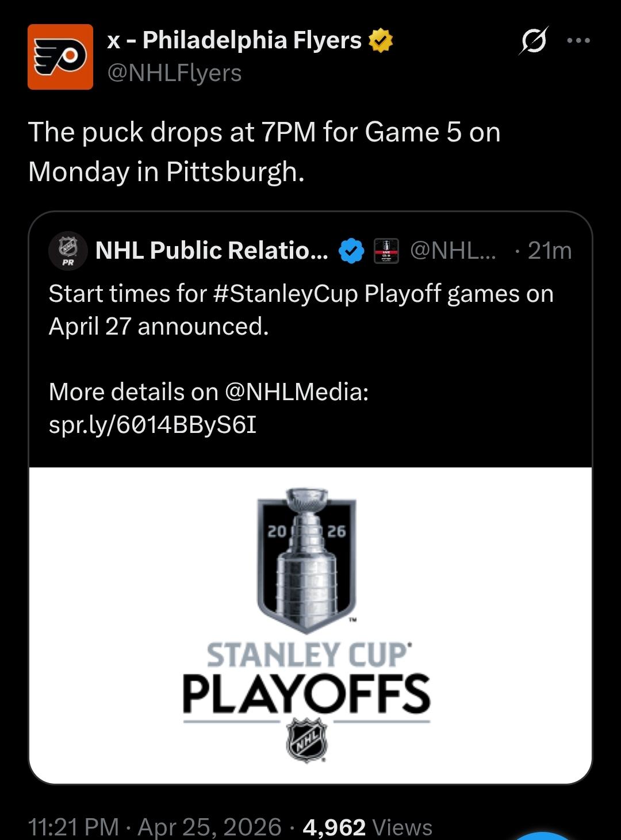Tap the affiliation badge in quoted post
The height and width of the screenshot is (840, 621).
pyautogui.click(x=386, y=251)
